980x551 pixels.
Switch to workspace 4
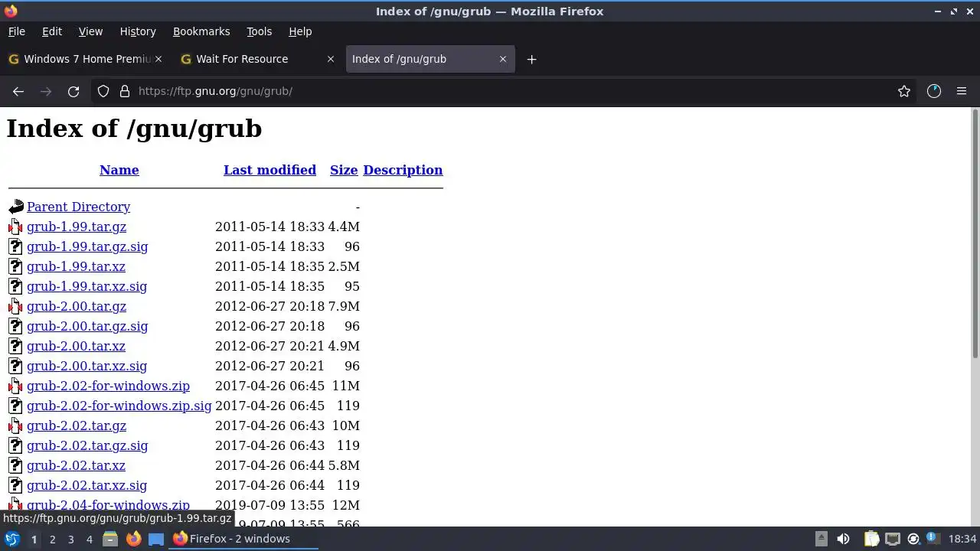click(x=89, y=539)
